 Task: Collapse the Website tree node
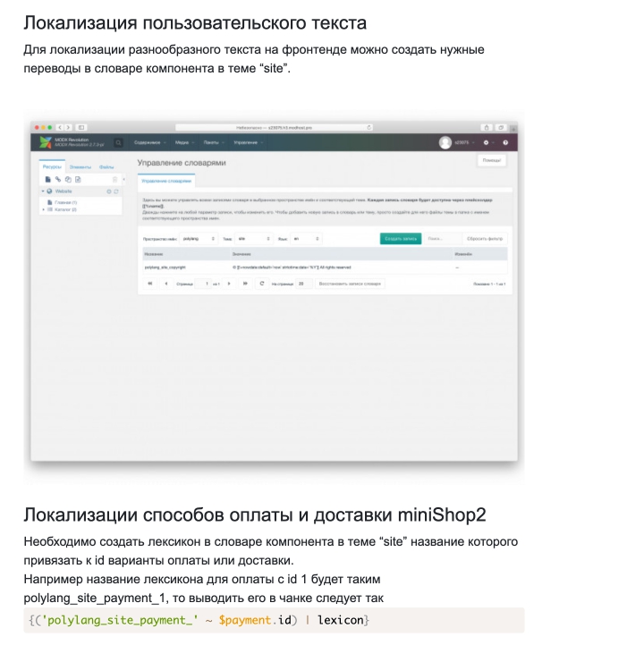[43, 191]
